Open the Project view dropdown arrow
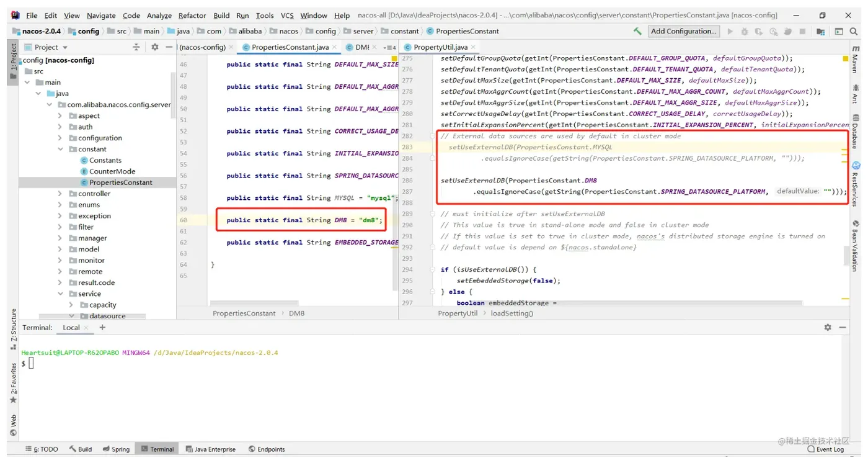868x463 pixels. pos(65,47)
